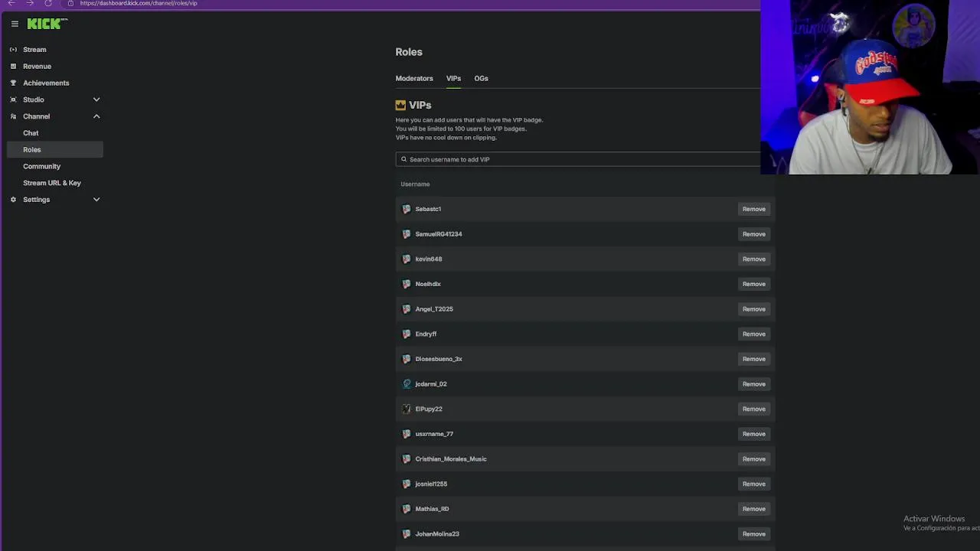Remove SamuelRG41234 from VIPs
This screenshot has width=980, height=551.
pyautogui.click(x=753, y=234)
